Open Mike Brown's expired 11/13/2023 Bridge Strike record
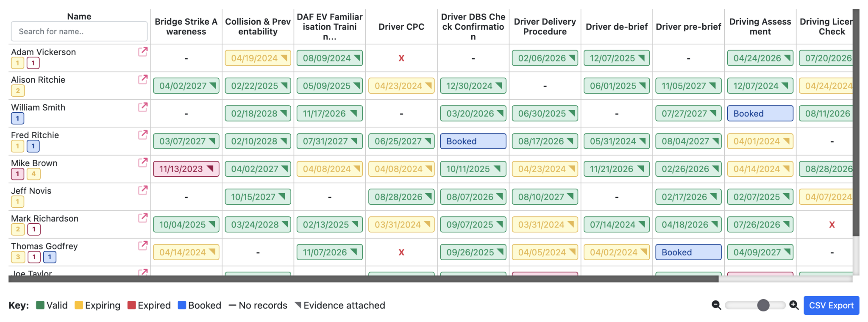The height and width of the screenshot is (322, 868). pos(186,169)
